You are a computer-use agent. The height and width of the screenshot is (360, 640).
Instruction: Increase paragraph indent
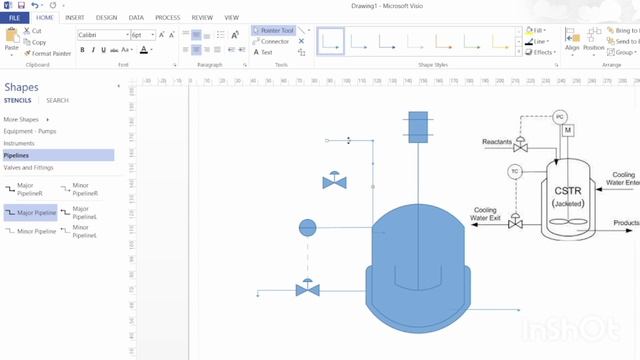pyautogui.click(x=242, y=50)
